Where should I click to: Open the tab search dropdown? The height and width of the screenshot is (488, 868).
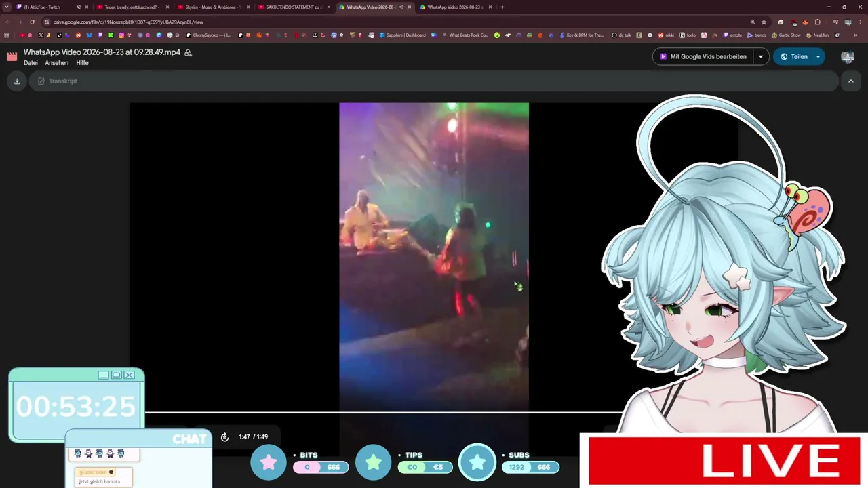tap(7, 7)
